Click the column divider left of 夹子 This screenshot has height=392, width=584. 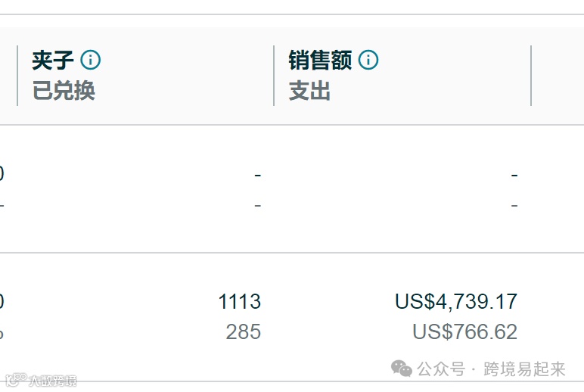coord(17,76)
